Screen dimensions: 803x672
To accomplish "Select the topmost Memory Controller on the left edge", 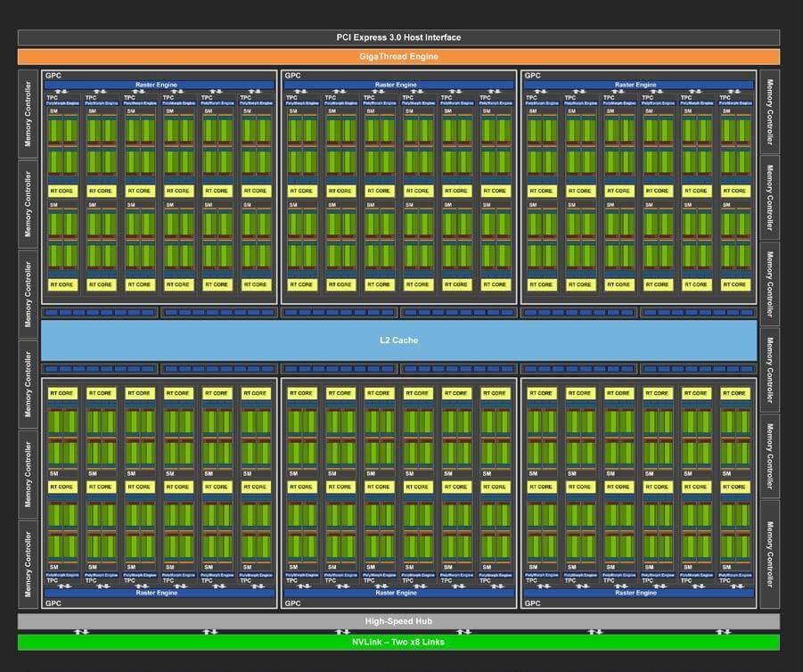I will (x=28, y=114).
